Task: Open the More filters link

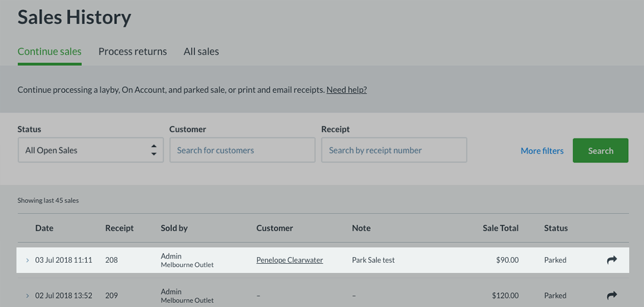Action: click(542, 151)
